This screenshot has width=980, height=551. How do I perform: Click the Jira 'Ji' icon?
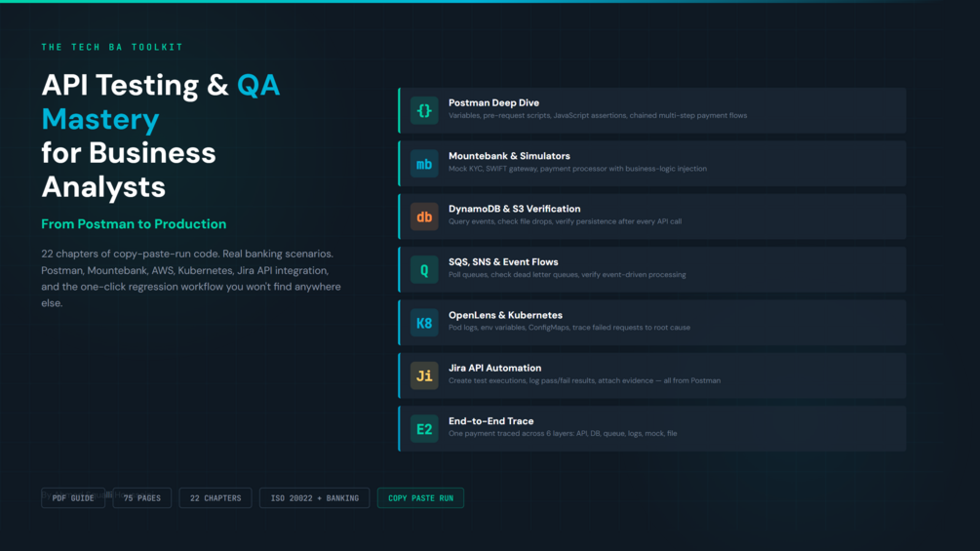[424, 375]
